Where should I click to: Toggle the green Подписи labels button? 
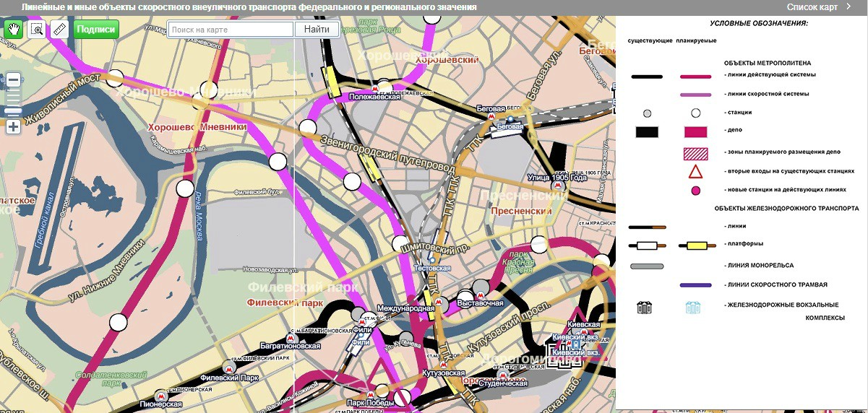point(95,30)
